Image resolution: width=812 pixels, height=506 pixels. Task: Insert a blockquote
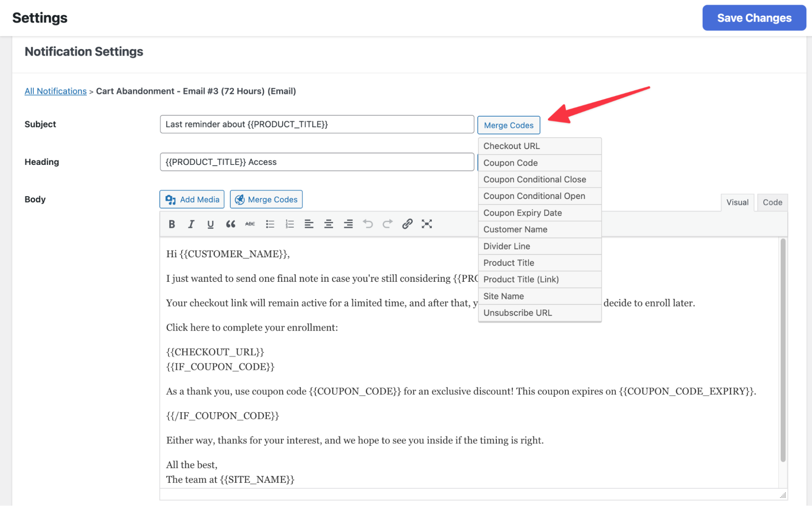point(230,224)
